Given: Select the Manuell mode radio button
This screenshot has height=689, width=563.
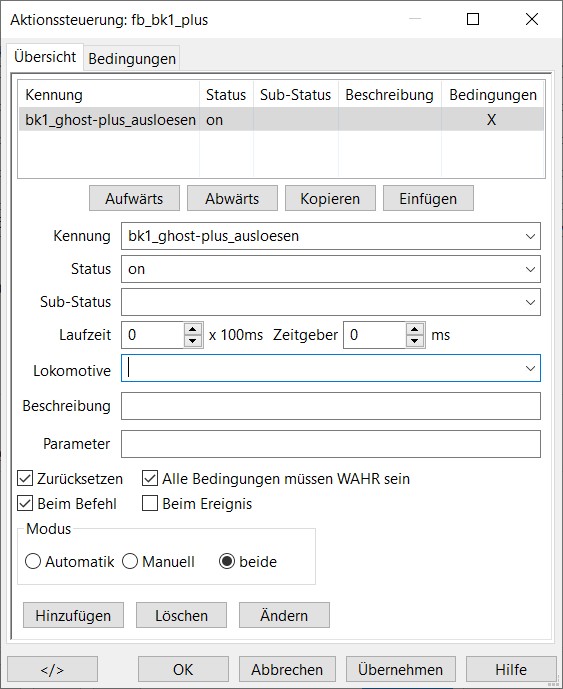Looking at the screenshot, I should click(130, 561).
